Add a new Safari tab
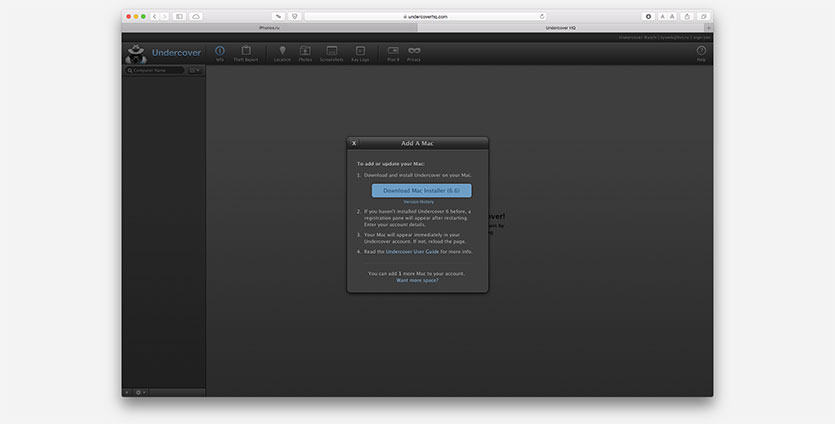The image size is (835, 424). click(x=708, y=28)
